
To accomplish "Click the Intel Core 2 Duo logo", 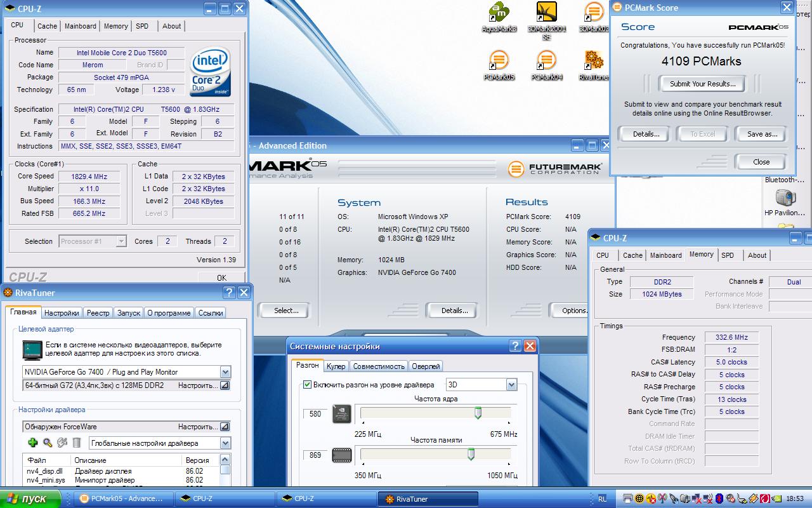I will 211,72.
